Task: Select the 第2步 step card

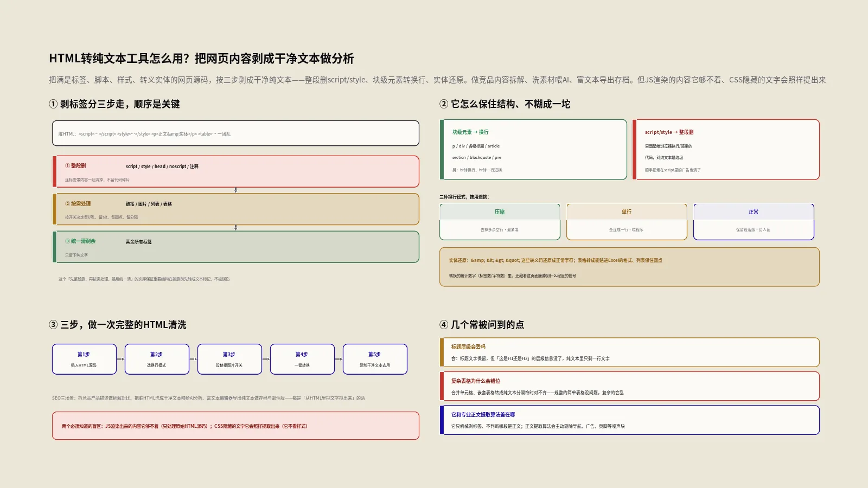Action: 157,359
